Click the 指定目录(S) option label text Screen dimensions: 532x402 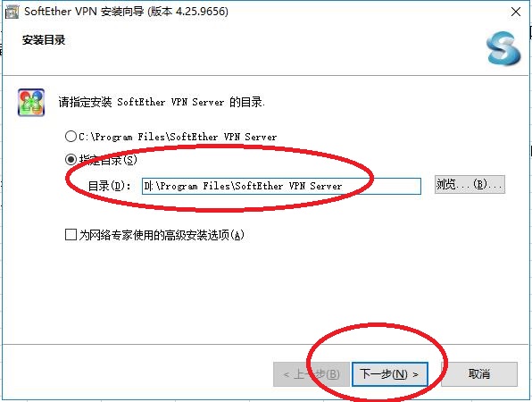(x=108, y=160)
